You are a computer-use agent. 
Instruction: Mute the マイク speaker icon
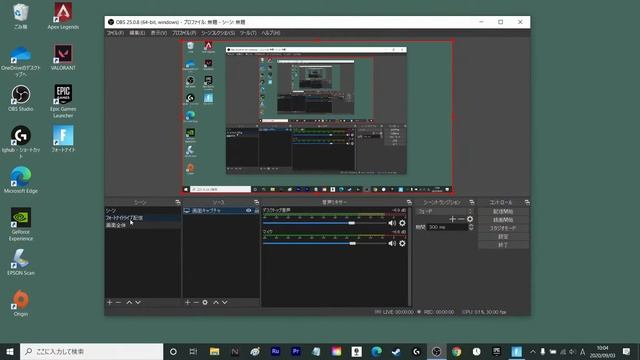tap(392, 243)
